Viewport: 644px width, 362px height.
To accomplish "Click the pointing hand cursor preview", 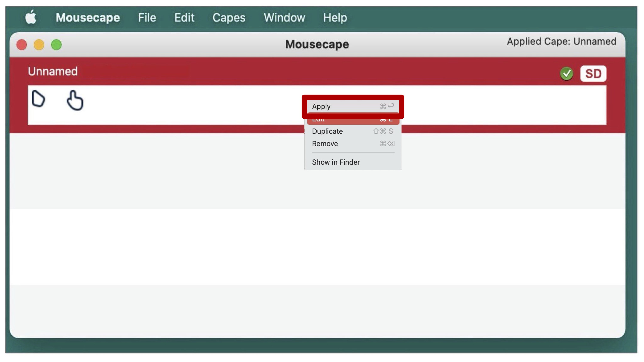I will coord(75,100).
